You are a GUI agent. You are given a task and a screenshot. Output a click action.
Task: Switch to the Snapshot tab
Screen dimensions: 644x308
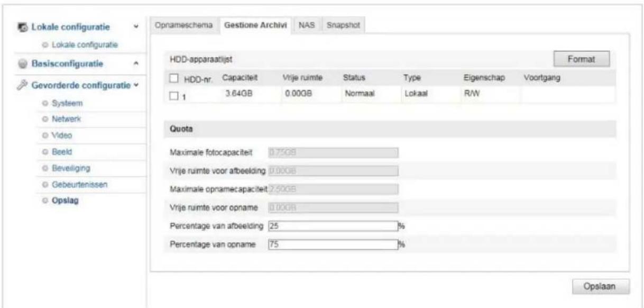[x=342, y=26]
